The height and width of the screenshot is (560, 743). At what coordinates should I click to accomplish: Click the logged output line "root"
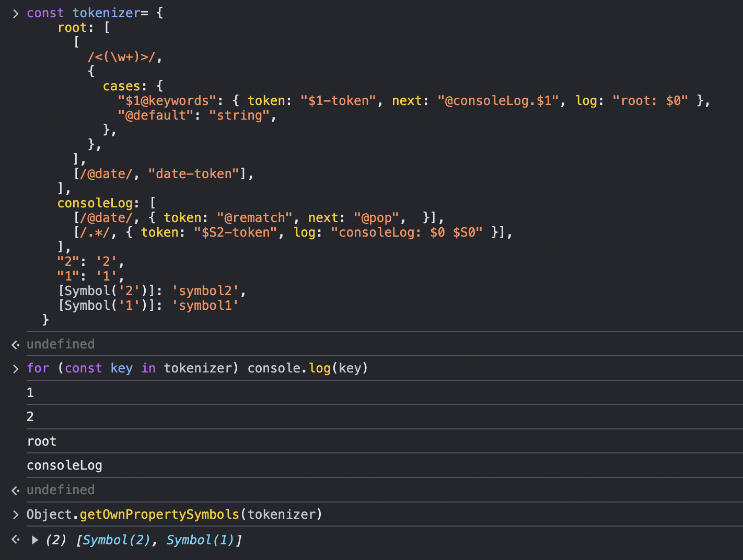42,441
